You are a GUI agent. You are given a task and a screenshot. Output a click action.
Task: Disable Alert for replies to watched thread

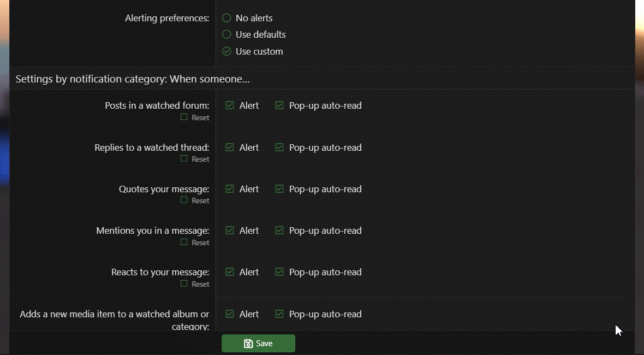pyautogui.click(x=230, y=147)
